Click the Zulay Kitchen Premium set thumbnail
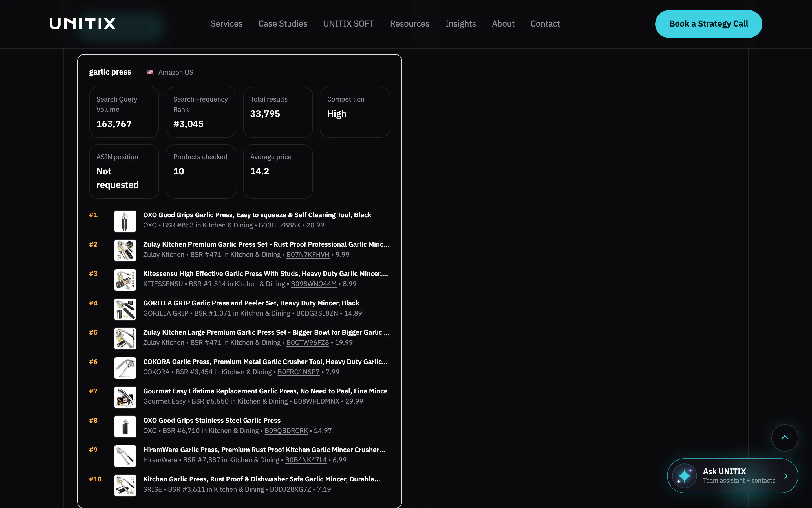 (125, 251)
